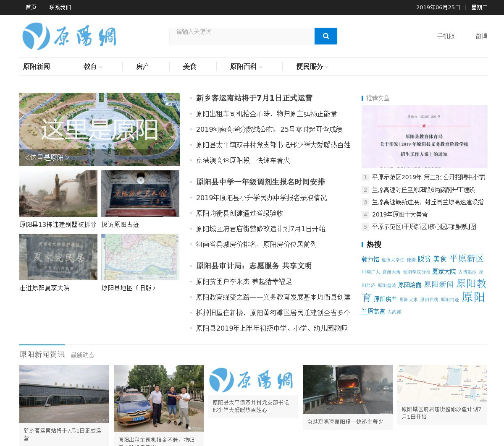Viewport: 504px width, 446px height.
Task: Open the 这里是原阳 banner image
Action: pyautogui.click(x=100, y=129)
